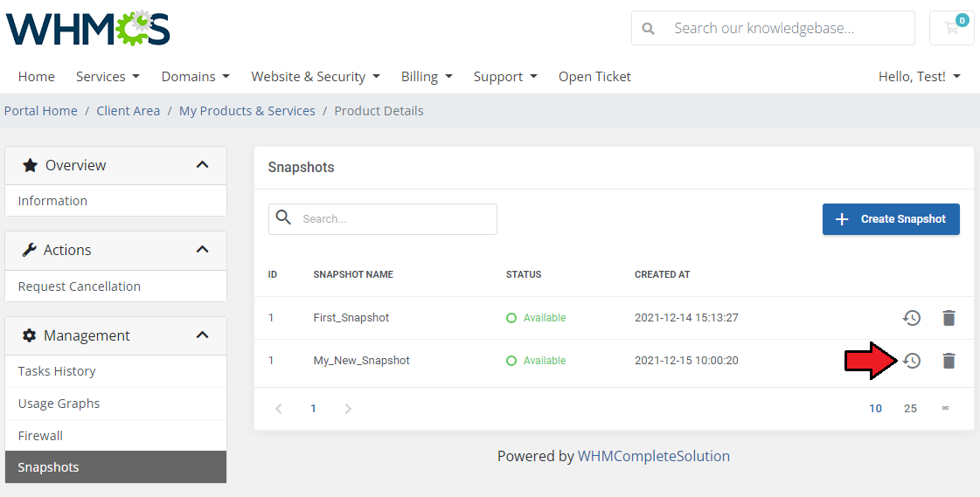The width and height of the screenshot is (980, 497).
Task: Click Product Details breadcrumb text
Action: click(379, 111)
